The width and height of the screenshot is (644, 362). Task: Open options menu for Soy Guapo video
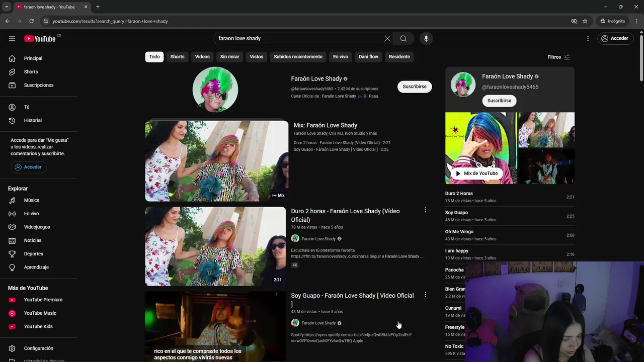425,295
